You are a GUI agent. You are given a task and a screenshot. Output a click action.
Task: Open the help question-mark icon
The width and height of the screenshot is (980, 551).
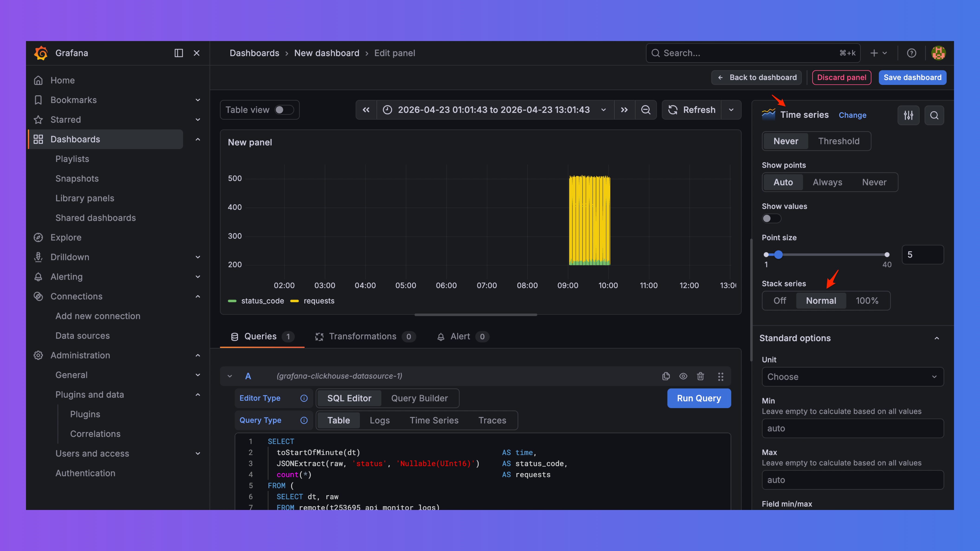[x=911, y=53]
